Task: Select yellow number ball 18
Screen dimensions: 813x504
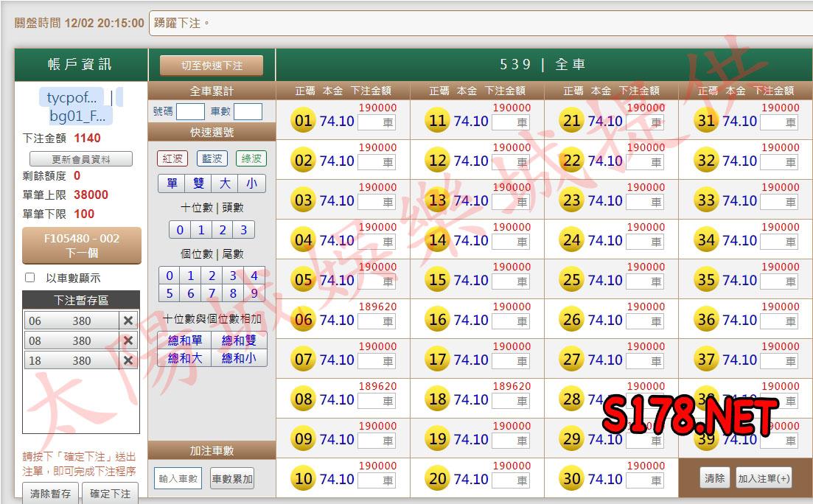Action: (438, 399)
